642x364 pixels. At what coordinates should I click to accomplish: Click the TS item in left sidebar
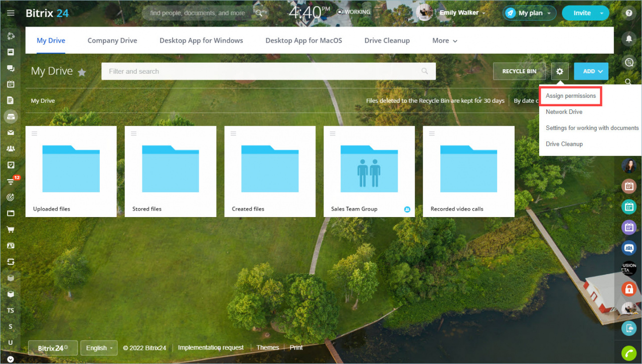point(11,310)
